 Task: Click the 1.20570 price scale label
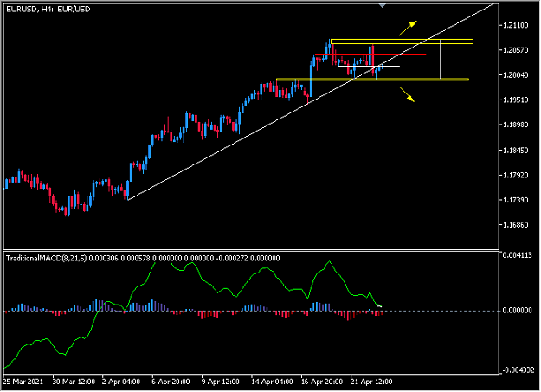[516, 50]
